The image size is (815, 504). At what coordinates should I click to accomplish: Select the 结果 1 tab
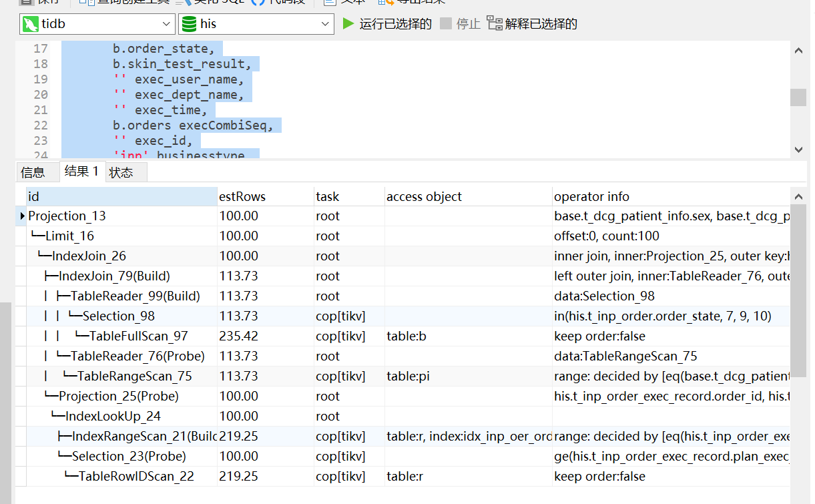(x=81, y=172)
